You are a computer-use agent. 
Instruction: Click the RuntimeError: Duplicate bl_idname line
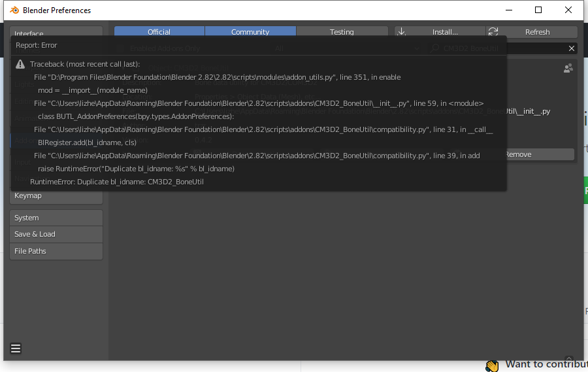117,182
